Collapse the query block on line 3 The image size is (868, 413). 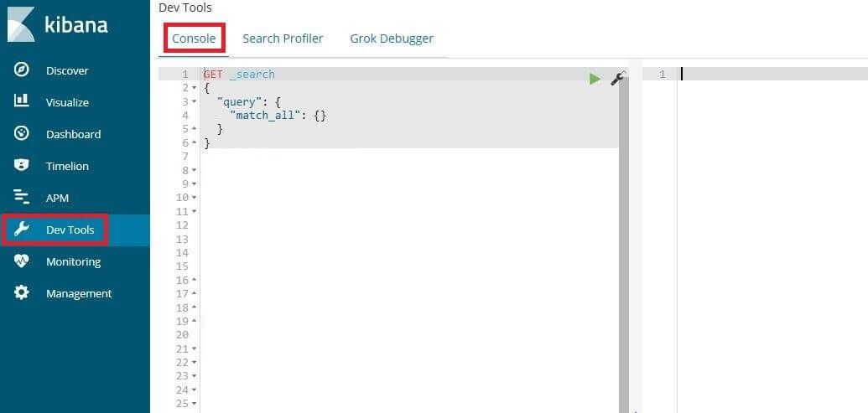click(x=195, y=101)
